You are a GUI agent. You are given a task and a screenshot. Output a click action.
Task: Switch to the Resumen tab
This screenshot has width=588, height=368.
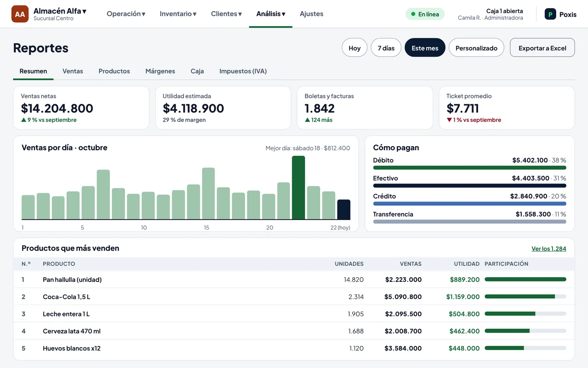(x=33, y=71)
